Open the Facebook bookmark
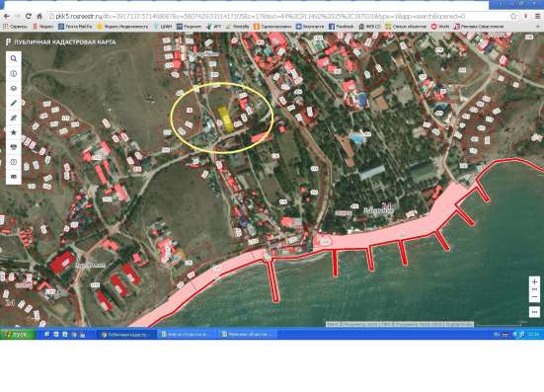544x392 pixels. pos(341,27)
